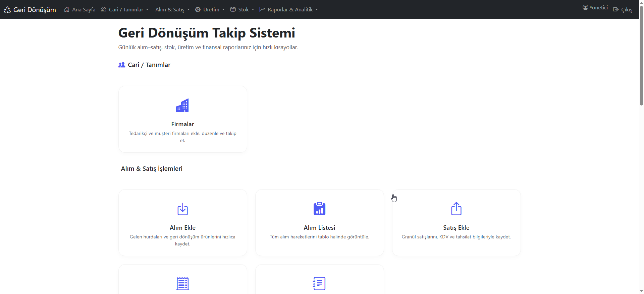Open the Üretim navbar menu
644x294 pixels.
(x=210, y=9)
